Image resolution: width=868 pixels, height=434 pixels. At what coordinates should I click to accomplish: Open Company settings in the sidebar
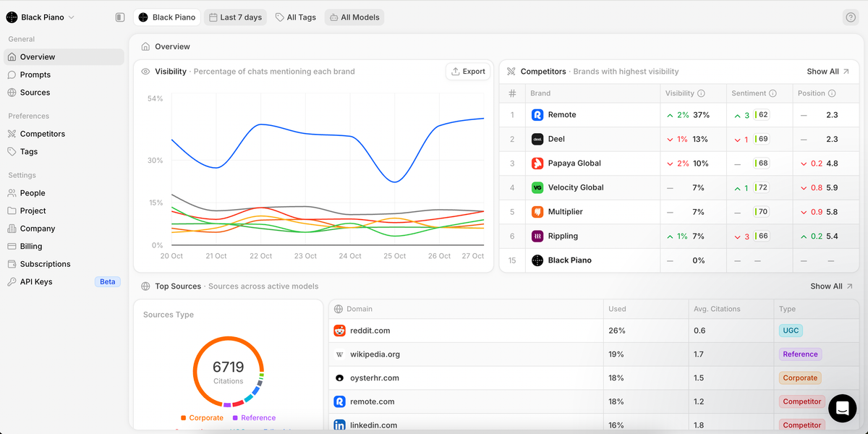click(64, 229)
